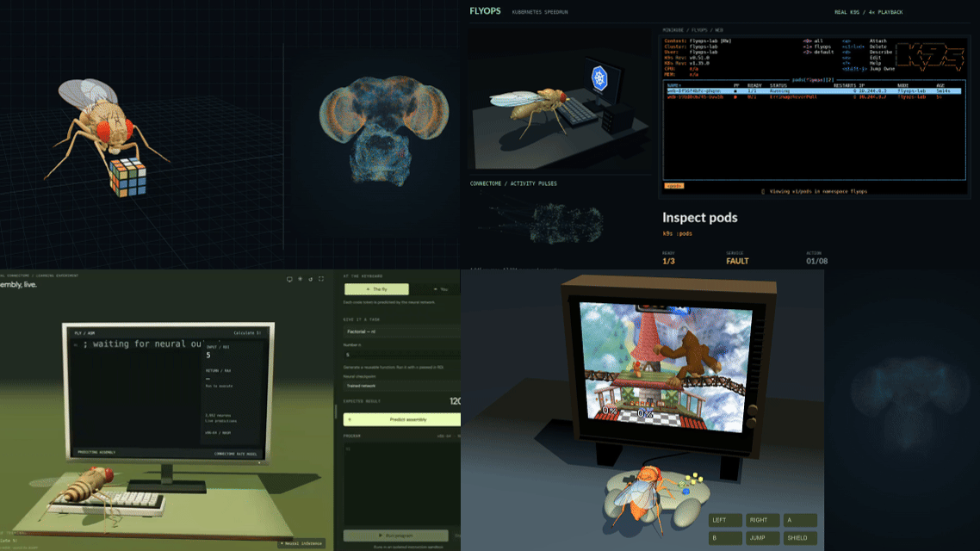The height and width of the screenshot is (551, 980).
Task: Click the NAME column header in pods table
Action: 673,85
